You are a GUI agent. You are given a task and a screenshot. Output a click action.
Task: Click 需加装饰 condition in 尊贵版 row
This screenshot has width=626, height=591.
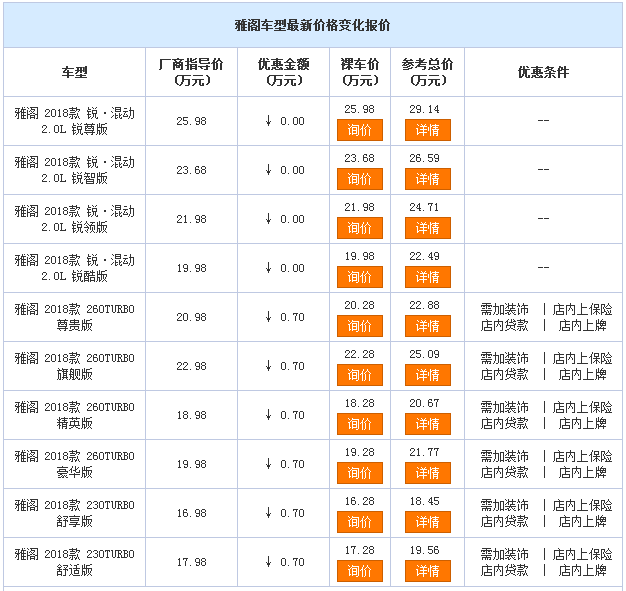pos(505,309)
